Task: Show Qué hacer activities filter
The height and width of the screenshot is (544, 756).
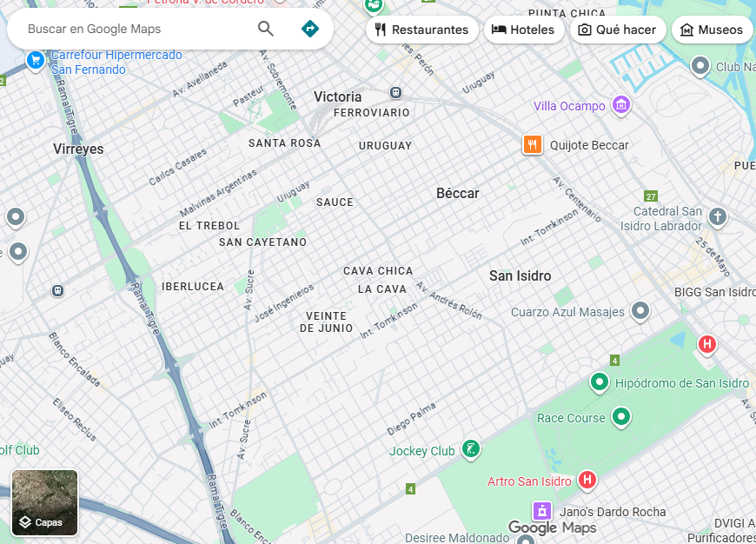Action: pos(616,30)
